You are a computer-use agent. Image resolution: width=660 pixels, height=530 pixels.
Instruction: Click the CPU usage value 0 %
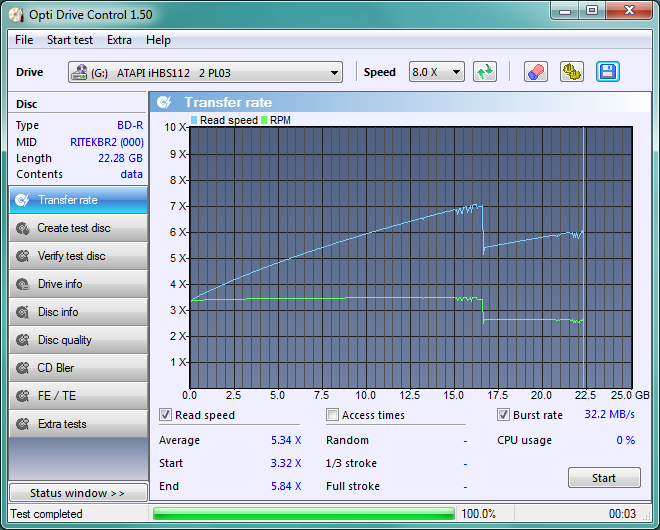click(625, 440)
